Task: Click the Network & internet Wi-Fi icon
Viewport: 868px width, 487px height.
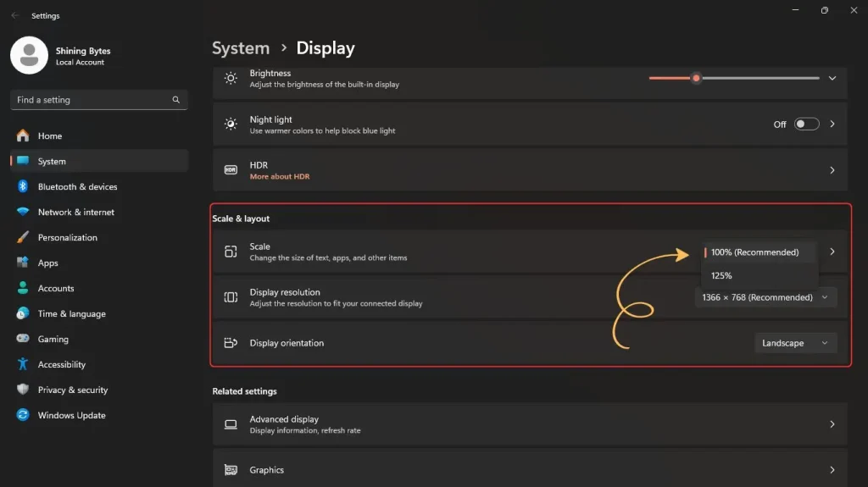Action: pos(23,212)
